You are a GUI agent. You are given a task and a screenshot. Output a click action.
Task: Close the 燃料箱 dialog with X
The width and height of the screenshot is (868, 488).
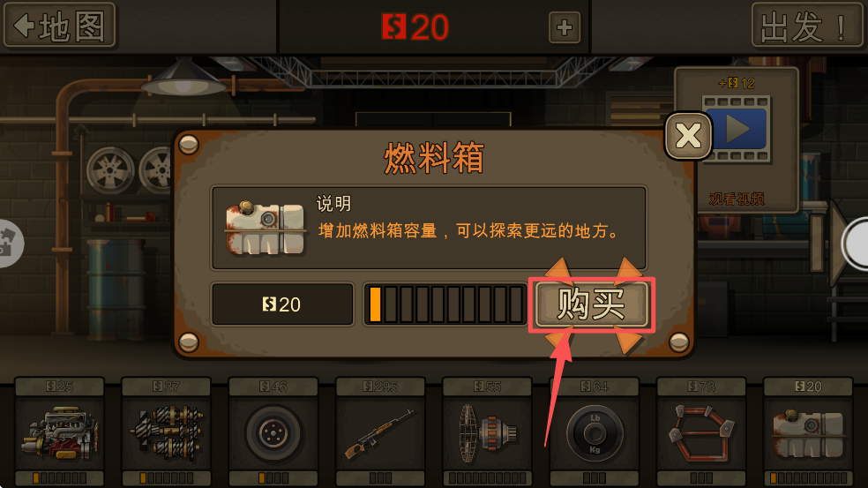[688, 136]
